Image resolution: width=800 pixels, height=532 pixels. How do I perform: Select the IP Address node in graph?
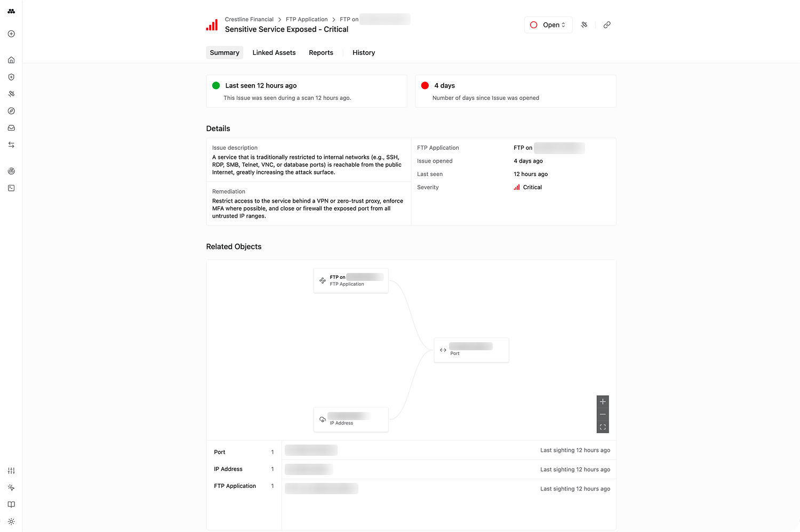click(351, 420)
